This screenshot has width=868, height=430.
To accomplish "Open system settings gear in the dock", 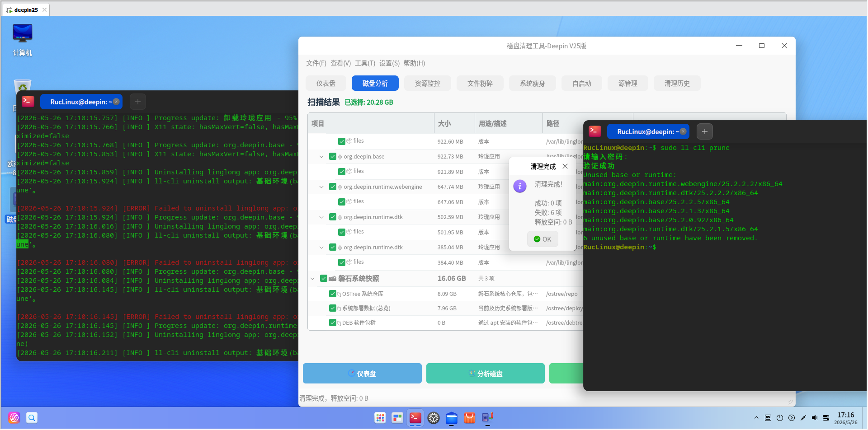I will pos(434,418).
